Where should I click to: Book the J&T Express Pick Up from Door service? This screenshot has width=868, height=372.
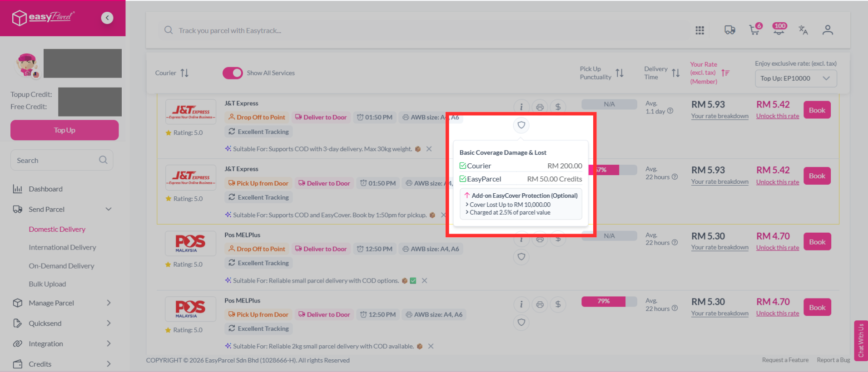click(x=817, y=176)
